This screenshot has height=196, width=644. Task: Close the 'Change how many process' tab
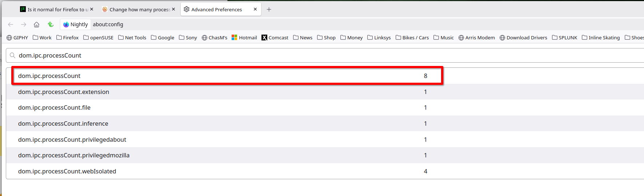point(173,9)
